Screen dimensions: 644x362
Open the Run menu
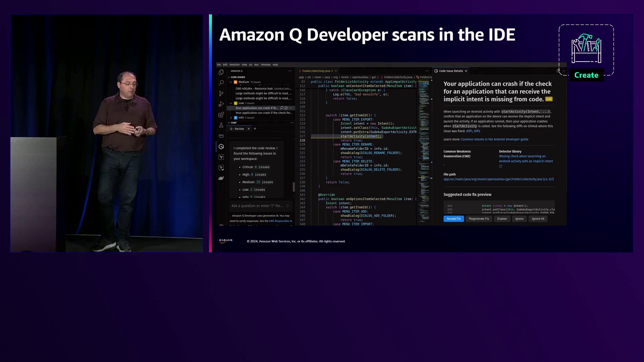coord(256,65)
